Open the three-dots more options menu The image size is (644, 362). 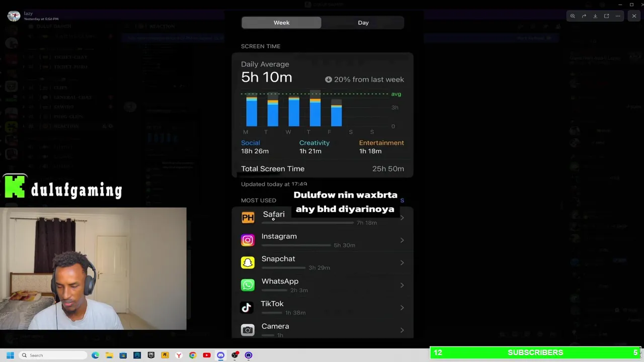[x=618, y=16]
